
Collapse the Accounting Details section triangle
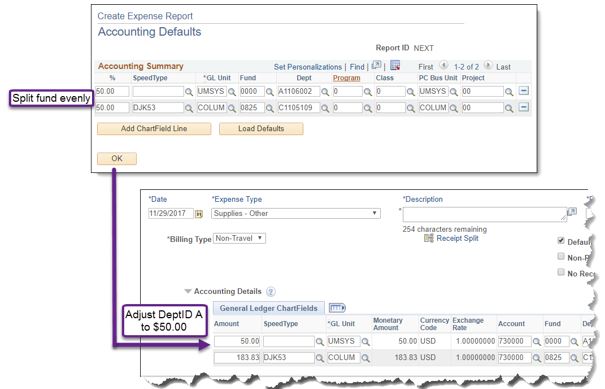click(188, 291)
